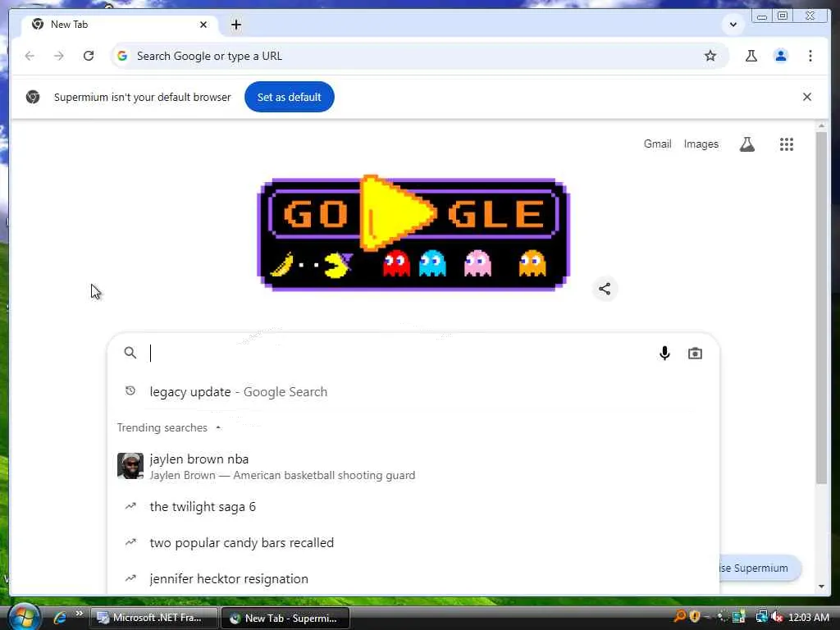Click the 12:03 AM clock
Screen dimensions: 840x630
click(808, 617)
